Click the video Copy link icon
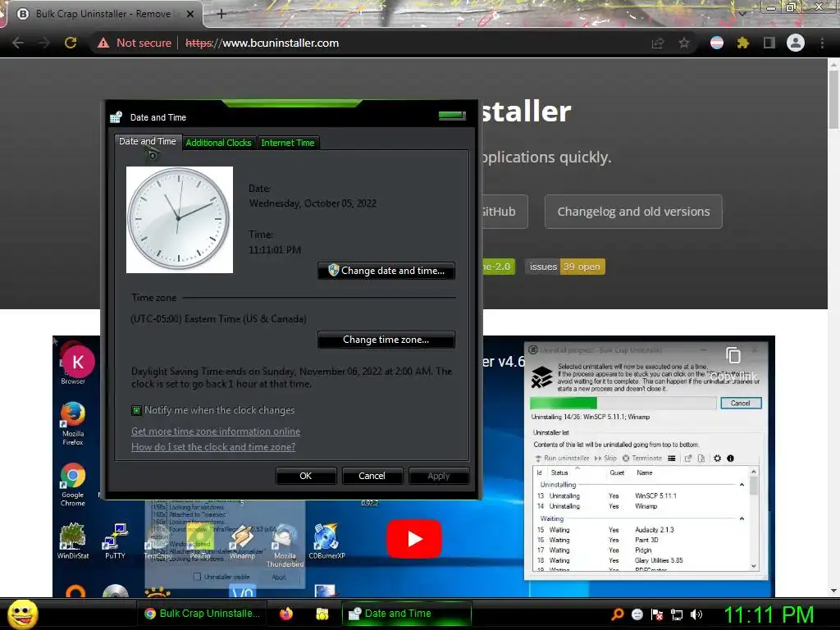Viewport: 840px width, 630px height. [733, 355]
